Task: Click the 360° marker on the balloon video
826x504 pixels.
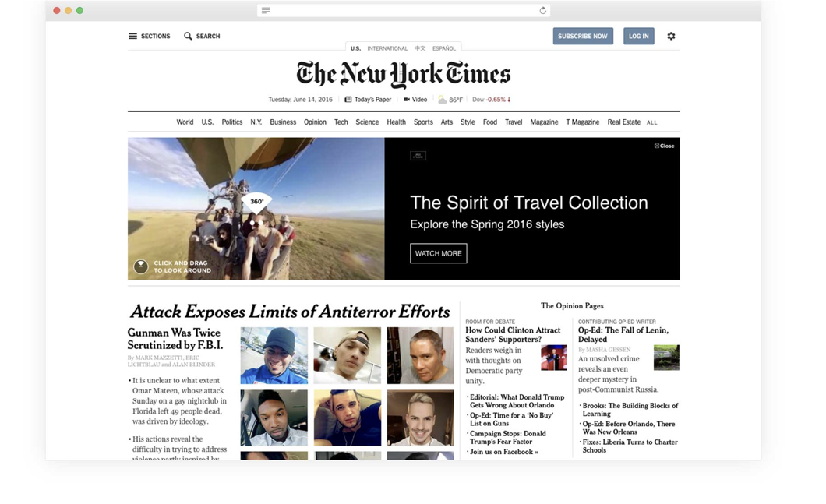Action: pos(256,203)
